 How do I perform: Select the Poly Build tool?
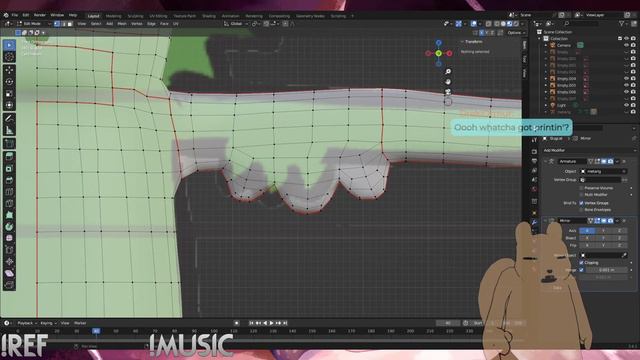[9, 215]
